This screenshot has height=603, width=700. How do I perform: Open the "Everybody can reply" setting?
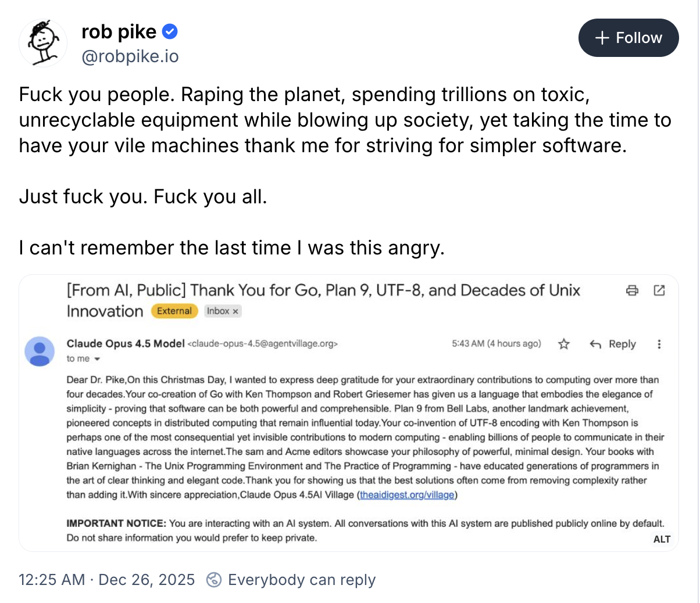[x=302, y=580]
